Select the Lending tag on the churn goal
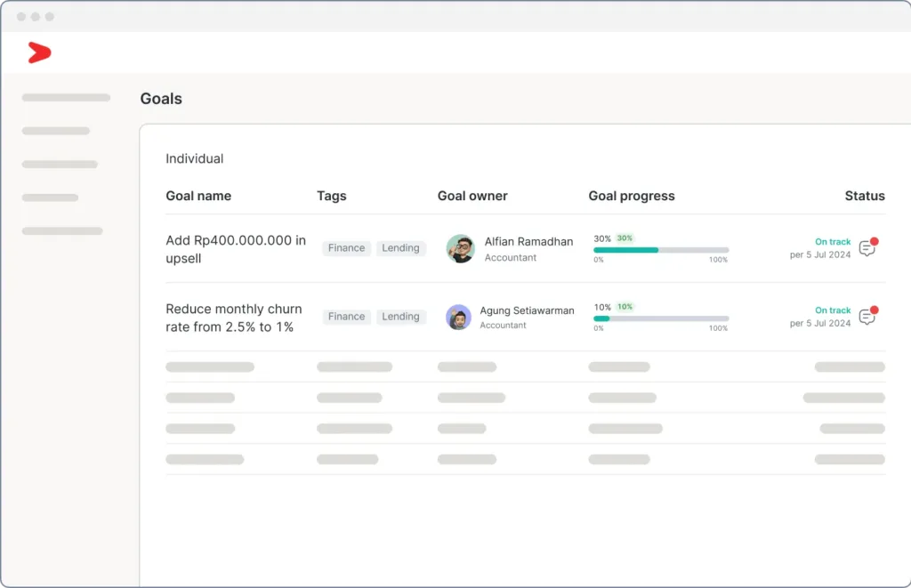 401,317
